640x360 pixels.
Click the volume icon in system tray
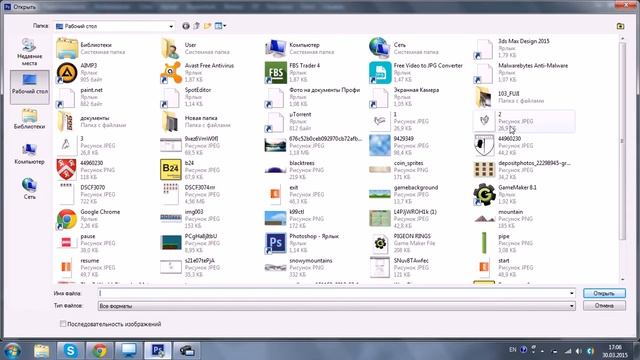(x=578, y=351)
